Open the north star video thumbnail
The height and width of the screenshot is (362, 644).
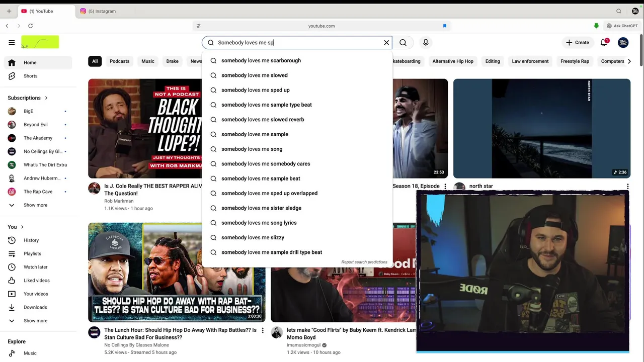pyautogui.click(x=542, y=129)
